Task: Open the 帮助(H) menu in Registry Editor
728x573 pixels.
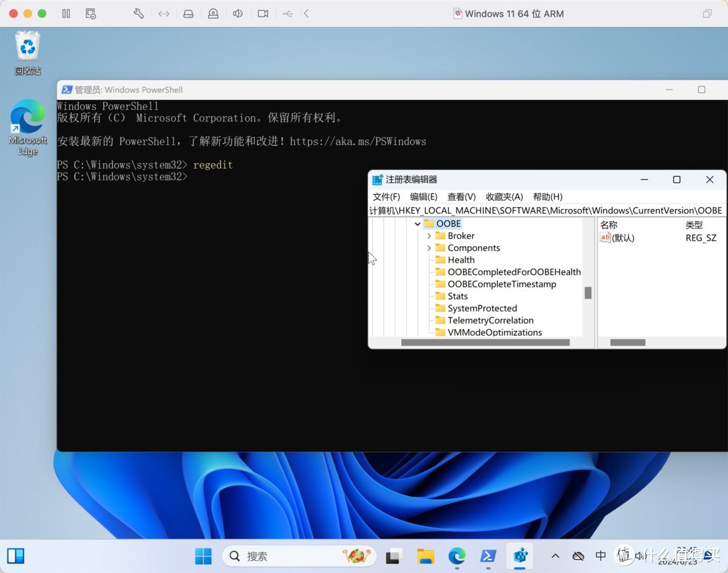Action: pos(548,197)
